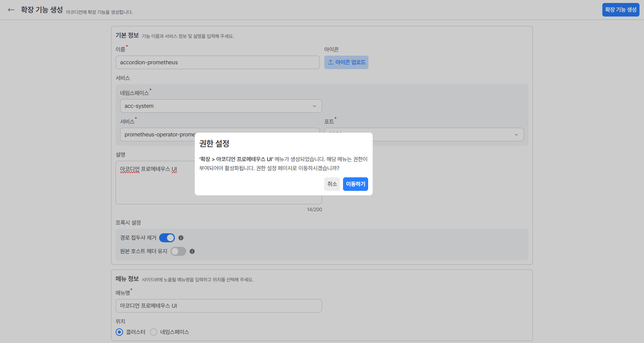The width and height of the screenshot is (644, 343).
Task: Open the acc-system namespace dropdown
Action: [221, 106]
